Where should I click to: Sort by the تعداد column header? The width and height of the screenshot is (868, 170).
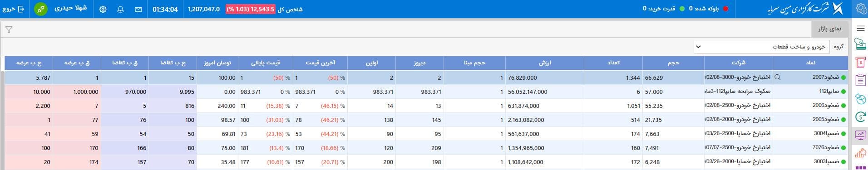[613, 63]
